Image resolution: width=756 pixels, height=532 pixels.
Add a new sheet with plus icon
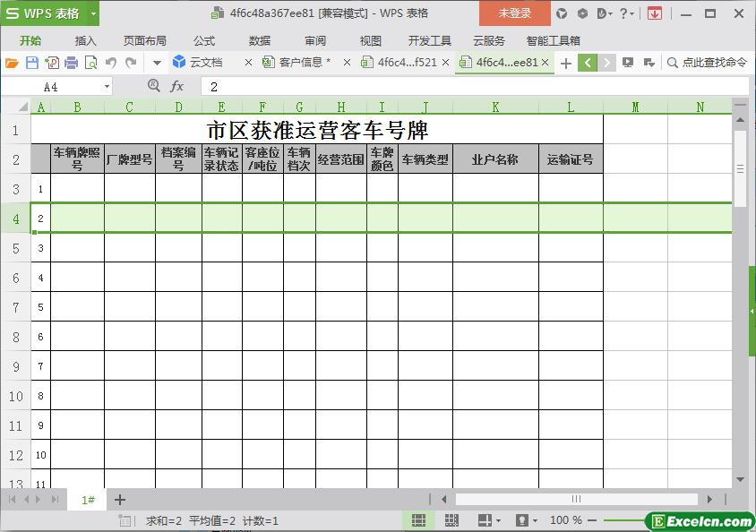(120, 500)
